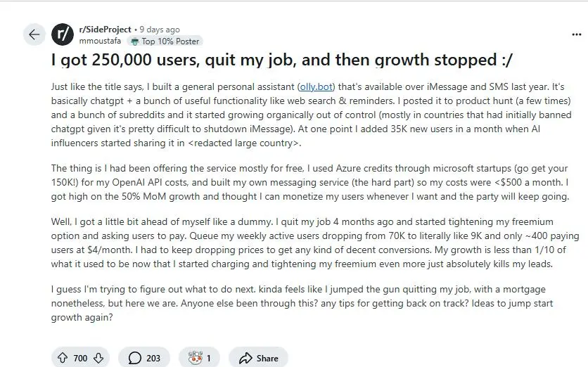Upvote this post
588x367 pixels.
click(63, 358)
